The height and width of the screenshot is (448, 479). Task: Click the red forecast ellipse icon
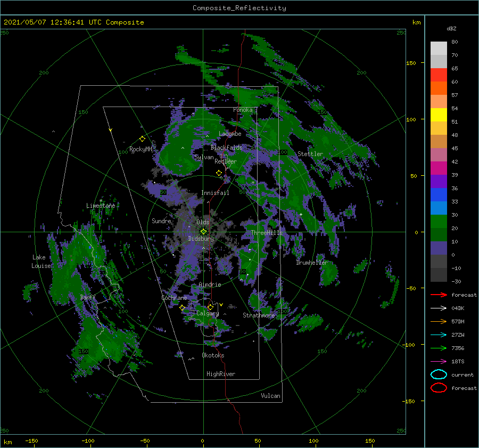pos(439,388)
